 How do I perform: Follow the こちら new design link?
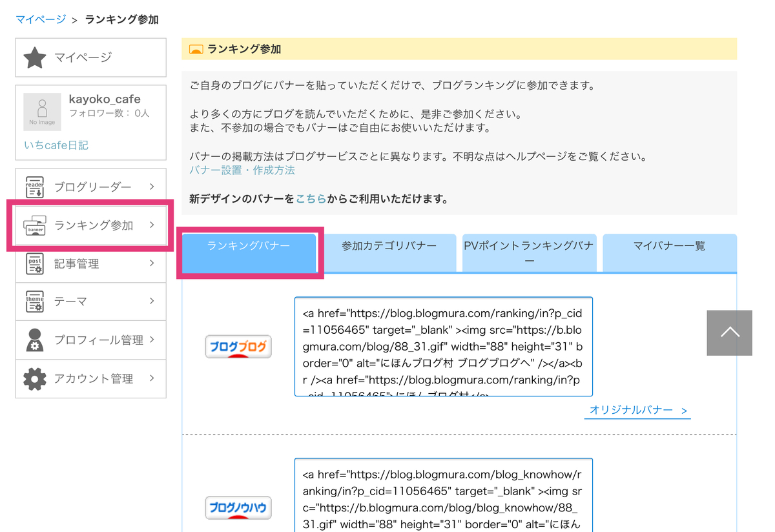pyautogui.click(x=311, y=199)
